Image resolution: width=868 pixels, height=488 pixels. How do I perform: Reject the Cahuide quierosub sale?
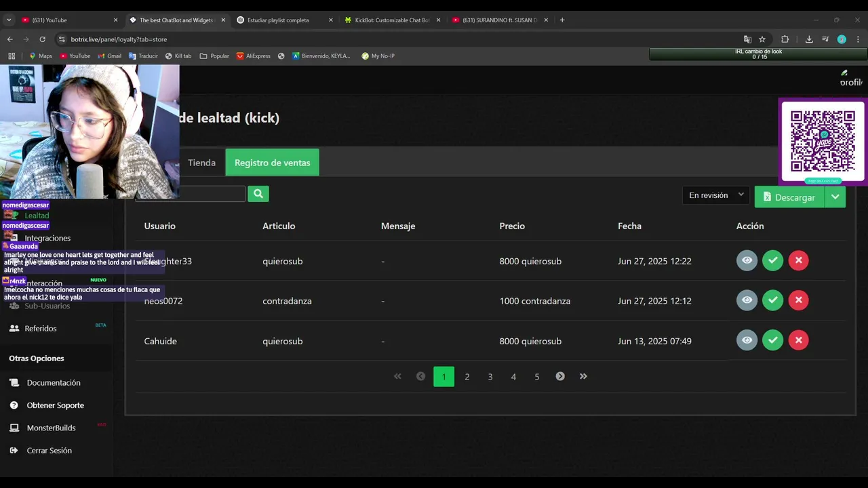[798, 340]
